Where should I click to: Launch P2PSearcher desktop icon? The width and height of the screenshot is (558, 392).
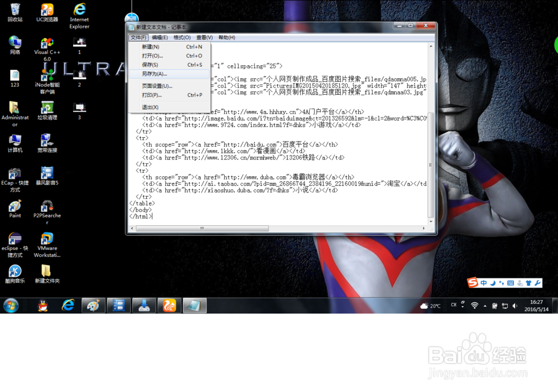(47, 212)
